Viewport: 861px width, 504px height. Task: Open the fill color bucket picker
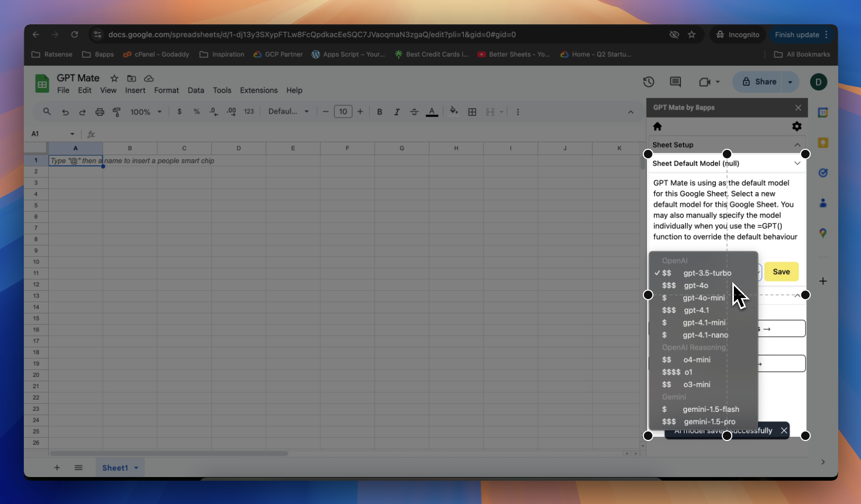[454, 111]
